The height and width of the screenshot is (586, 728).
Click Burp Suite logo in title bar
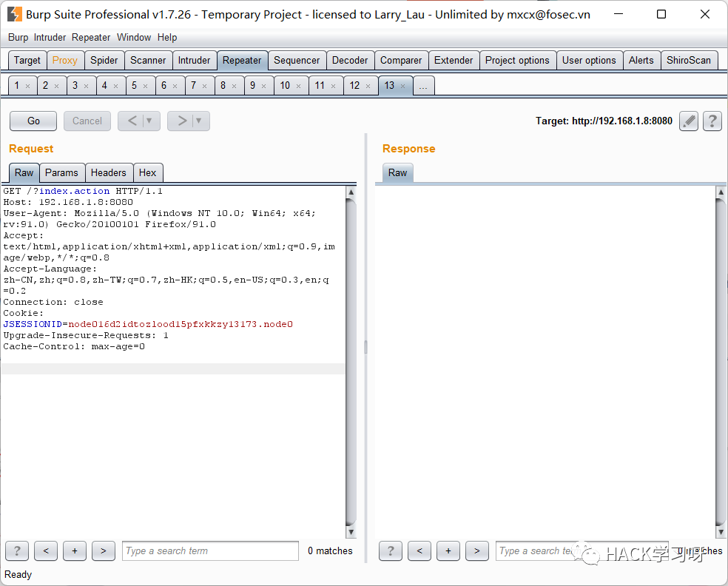(x=14, y=14)
